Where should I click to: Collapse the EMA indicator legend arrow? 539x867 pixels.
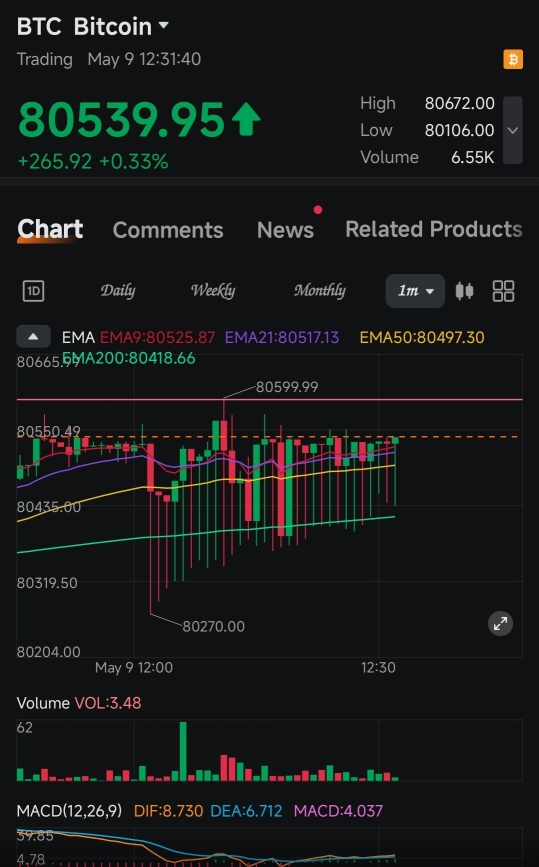pos(33,336)
